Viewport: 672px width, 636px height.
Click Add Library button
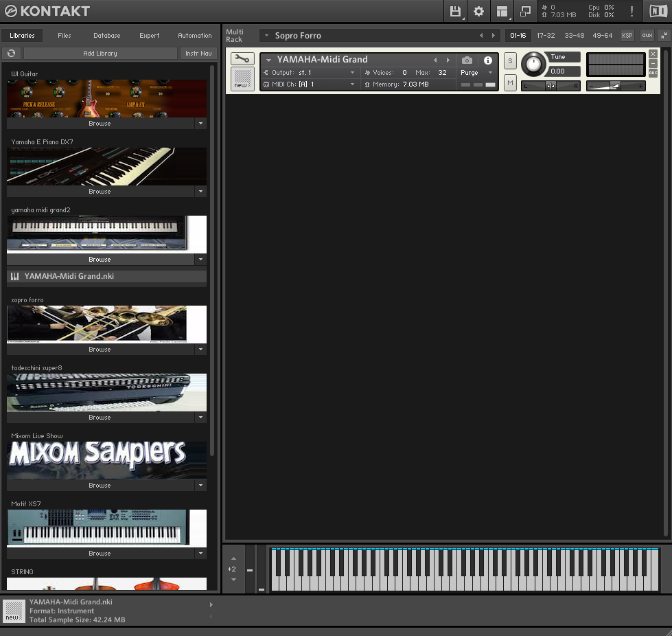pos(100,53)
